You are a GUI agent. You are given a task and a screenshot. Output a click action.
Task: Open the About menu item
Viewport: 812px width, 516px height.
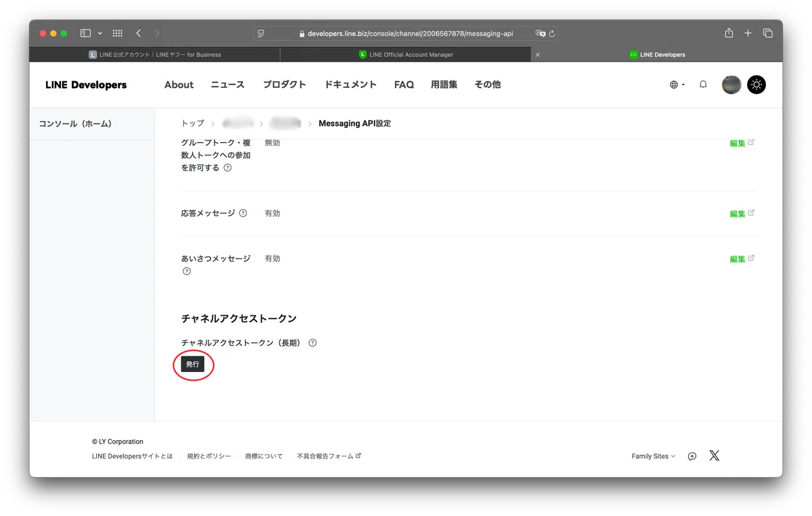click(x=179, y=85)
